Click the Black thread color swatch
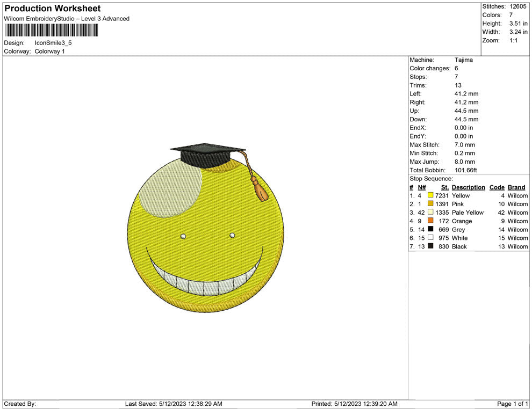The image size is (532, 409). [x=430, y=246]
